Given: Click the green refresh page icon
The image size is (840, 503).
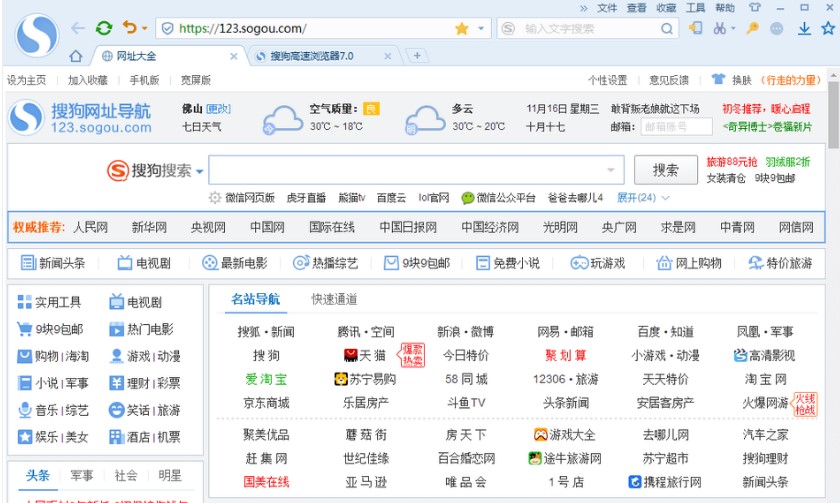Looking at the screenshot, I should [103, 29].
